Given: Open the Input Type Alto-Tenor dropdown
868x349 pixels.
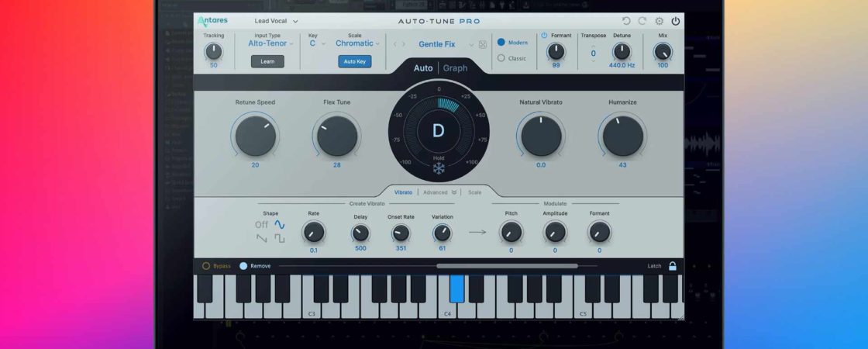Looking at the screenshot, I should click(x=270, y=43).
